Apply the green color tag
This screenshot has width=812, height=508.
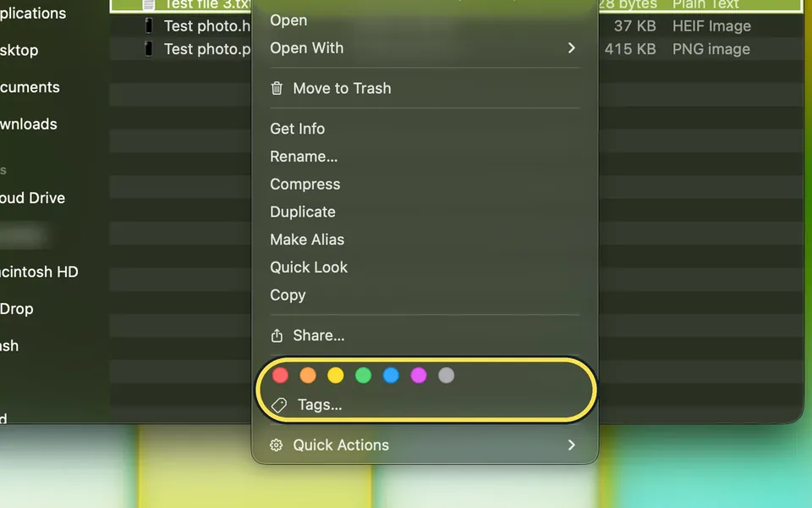364,375
